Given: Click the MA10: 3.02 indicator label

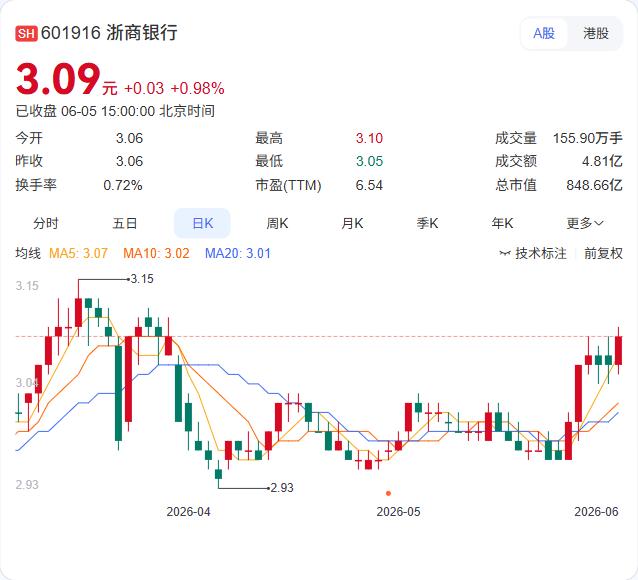Looking at the screenshot, I should coord(156,253).
